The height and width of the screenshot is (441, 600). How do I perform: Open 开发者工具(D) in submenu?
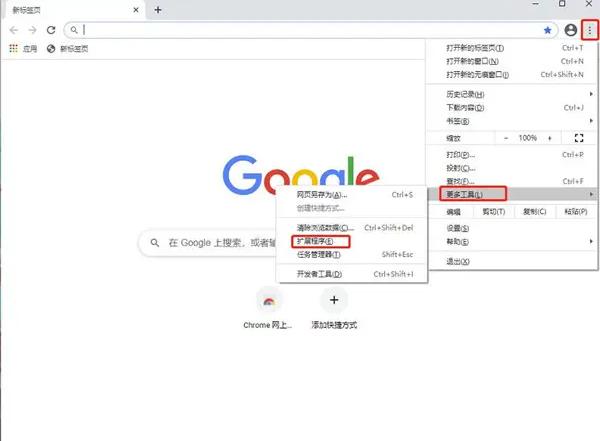(352, 274)
